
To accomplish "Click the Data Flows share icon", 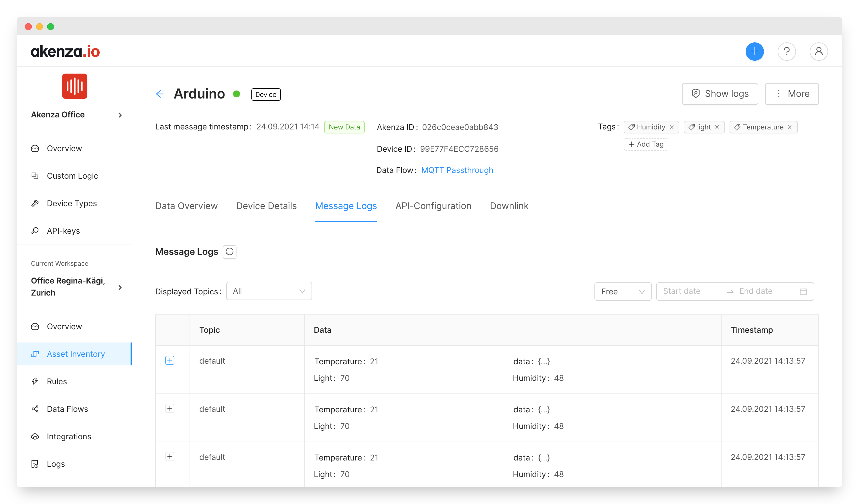I will (x=35, y=409).
